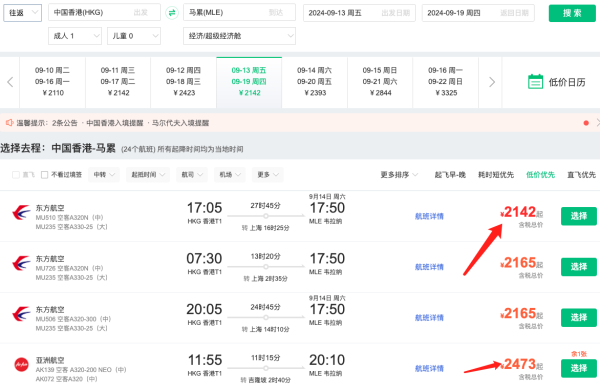Change the 2024-09-13 departure date field
Viewport: 600px width, 391px height.
tap(359, 13)
